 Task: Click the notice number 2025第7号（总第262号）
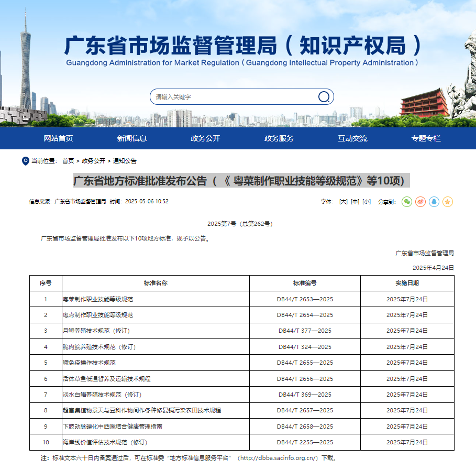tap(240, 224)
